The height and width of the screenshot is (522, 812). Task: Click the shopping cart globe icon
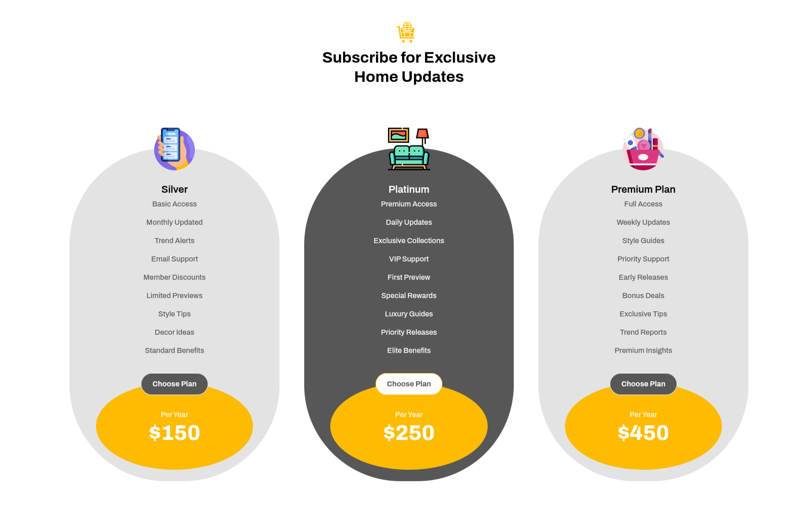coord(406,32)
